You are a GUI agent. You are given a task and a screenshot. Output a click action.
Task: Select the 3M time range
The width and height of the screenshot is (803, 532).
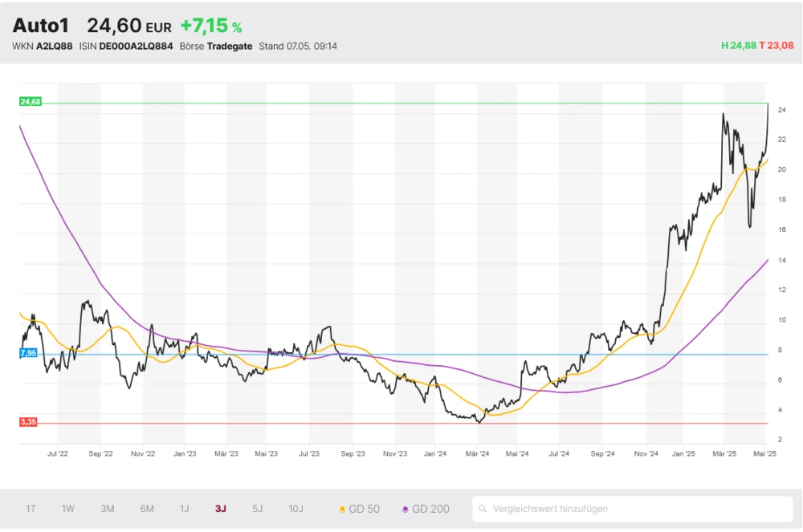click(x=108, y=509)
